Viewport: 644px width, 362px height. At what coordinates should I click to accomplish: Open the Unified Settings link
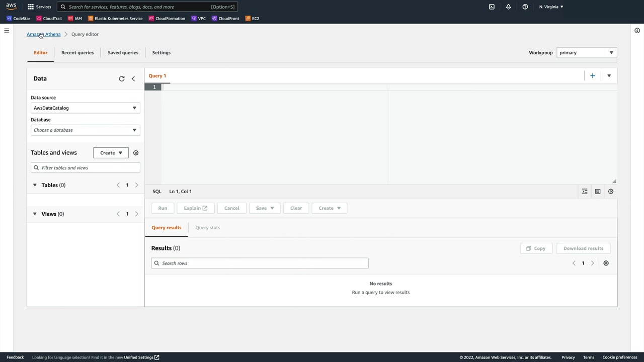point(142,357)
